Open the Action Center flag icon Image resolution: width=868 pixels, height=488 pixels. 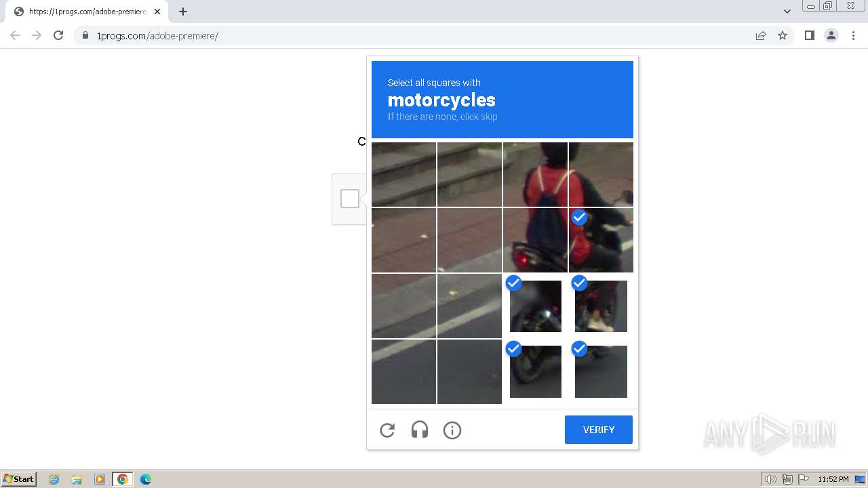[804, 479]
